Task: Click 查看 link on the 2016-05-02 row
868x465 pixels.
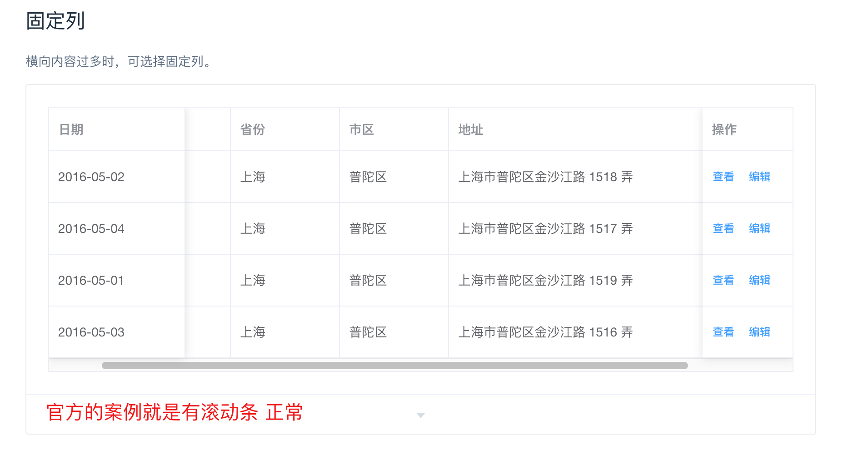Action: click(723, 177)
